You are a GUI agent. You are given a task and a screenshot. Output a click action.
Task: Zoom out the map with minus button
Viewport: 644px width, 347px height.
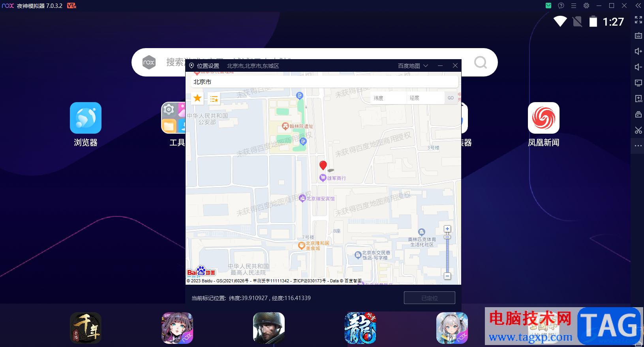(447, 276)
